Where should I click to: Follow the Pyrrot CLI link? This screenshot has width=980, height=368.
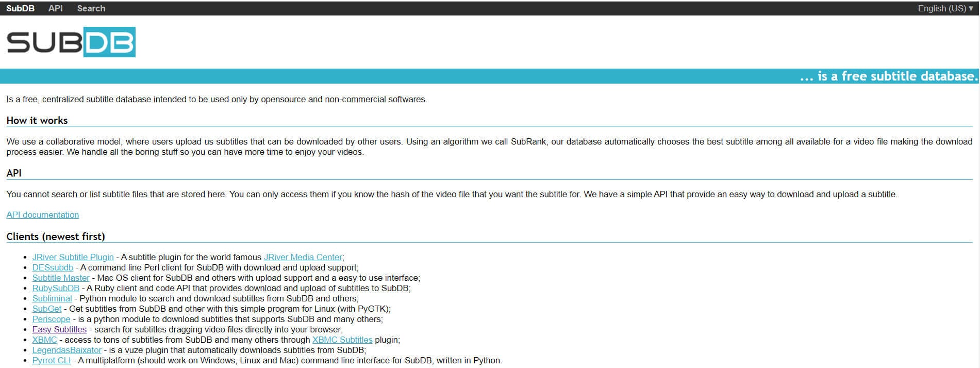tap(51, 360)
